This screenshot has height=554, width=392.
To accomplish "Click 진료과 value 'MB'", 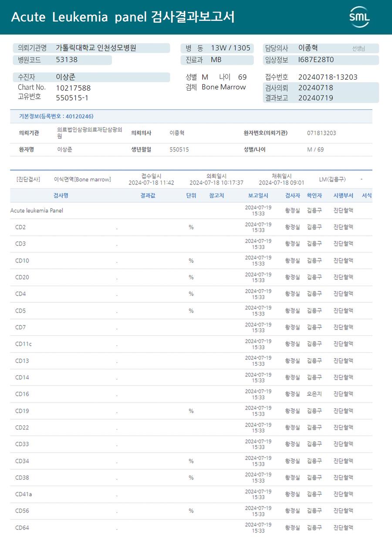I will tap(216, 60).
